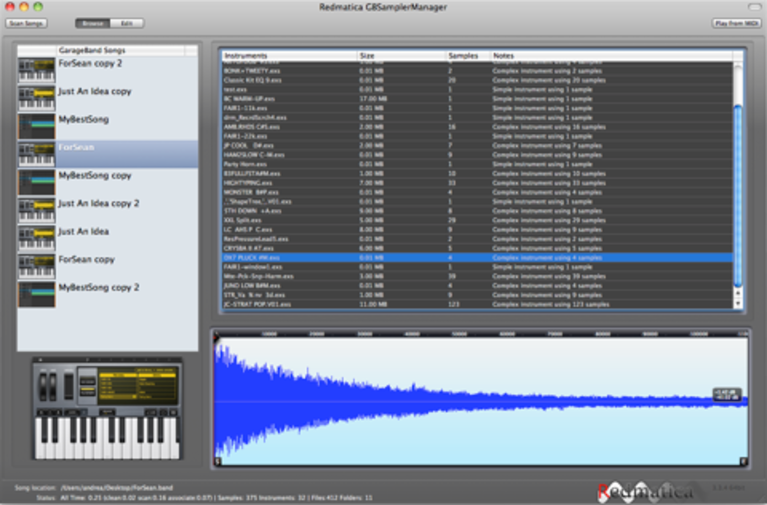Image resolution: width=767 pixels, height=505 pixels.
Task: Sort list by Size column header
Action: coord(401,56)
